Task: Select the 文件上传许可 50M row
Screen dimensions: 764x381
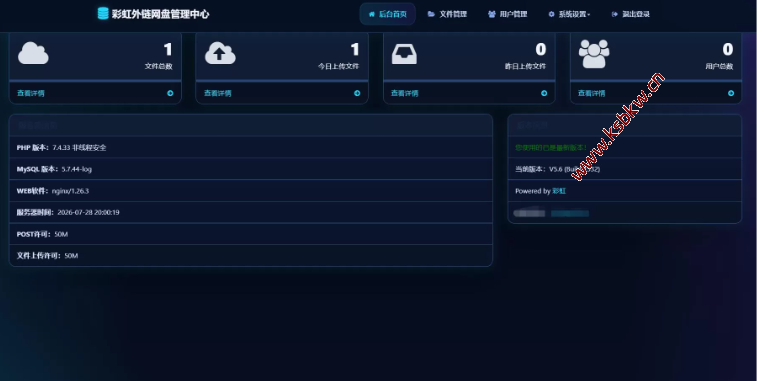Action: click(251, 255)
